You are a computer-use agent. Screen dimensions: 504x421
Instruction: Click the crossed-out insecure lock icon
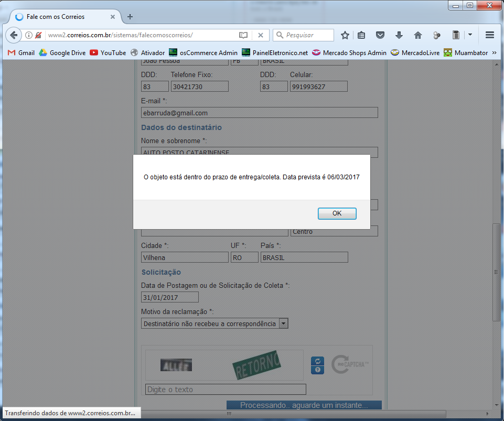[38, 35]
